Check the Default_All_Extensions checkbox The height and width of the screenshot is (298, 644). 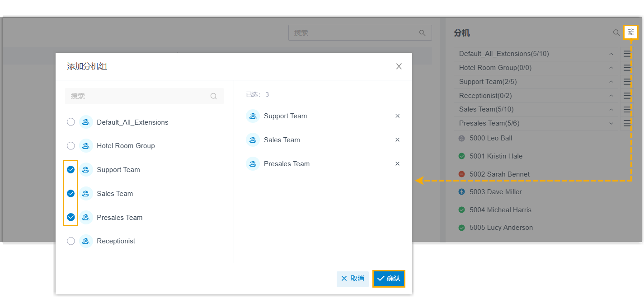(x=71, y=122)
